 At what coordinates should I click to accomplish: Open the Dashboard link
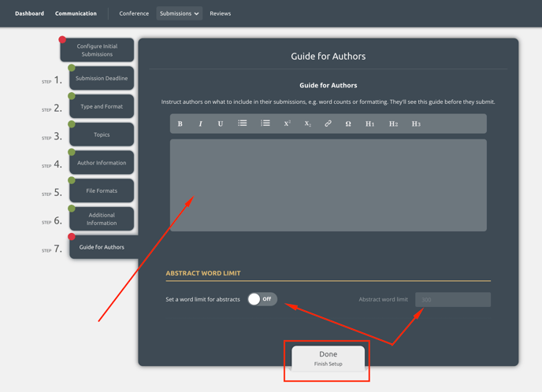tap(29, 13)
